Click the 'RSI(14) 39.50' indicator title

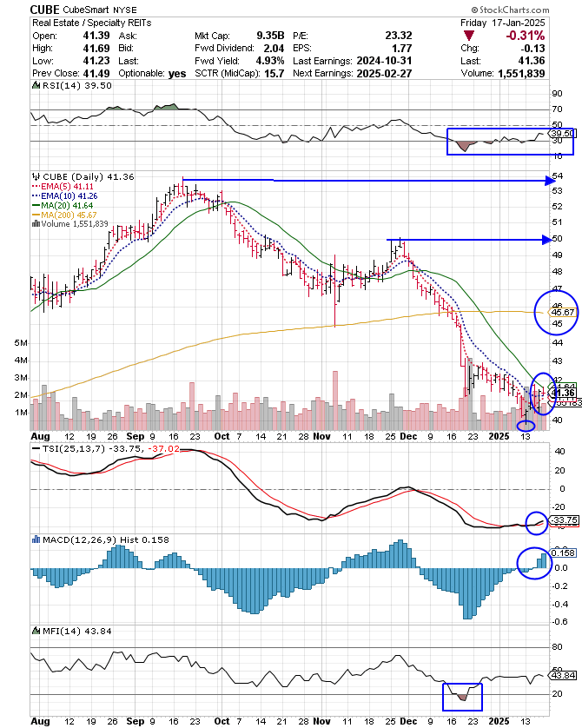pyautogui.click(x=77, y=85)
